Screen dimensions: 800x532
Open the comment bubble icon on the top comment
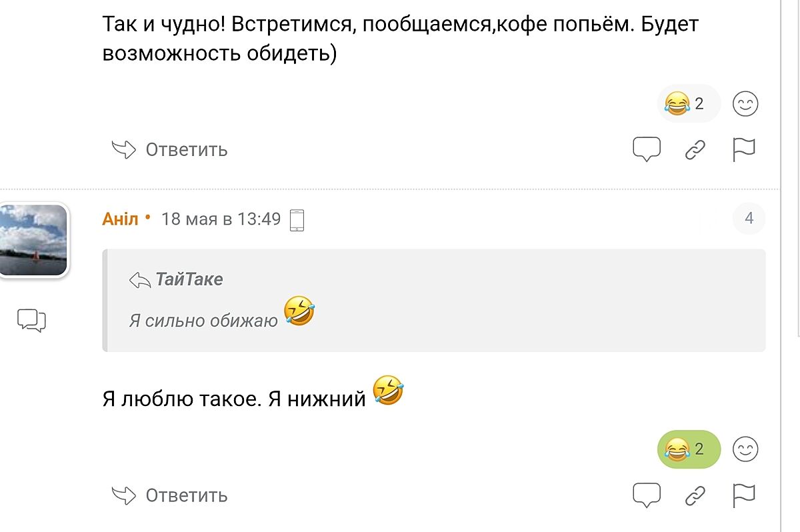pyautogui.click(x=646, y=149)
